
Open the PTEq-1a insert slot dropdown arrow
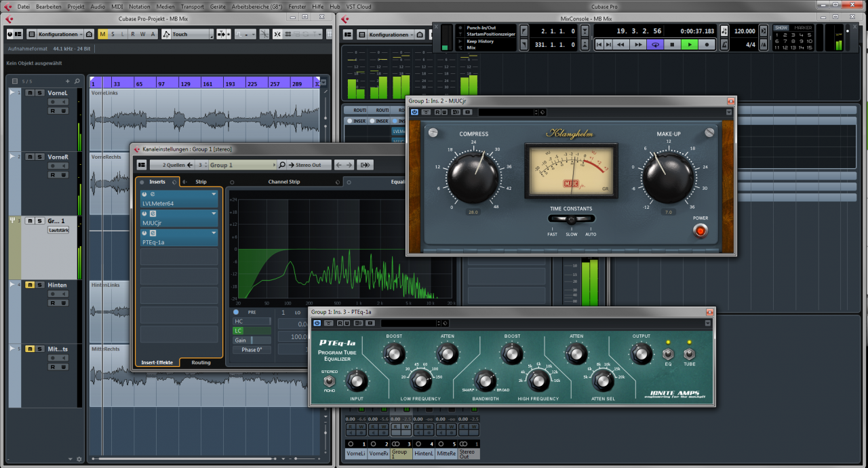[x=214, y=233]
